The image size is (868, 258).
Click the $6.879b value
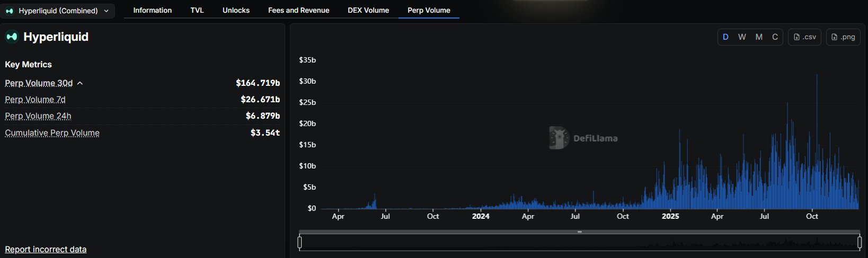point(262,115)
